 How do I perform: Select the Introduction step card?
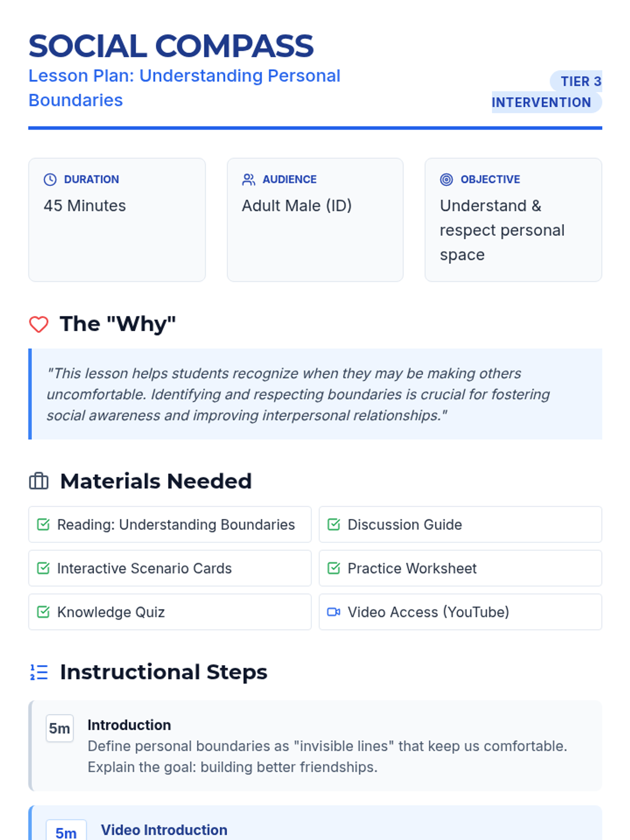pyautogui.click(x=315, y=745)
